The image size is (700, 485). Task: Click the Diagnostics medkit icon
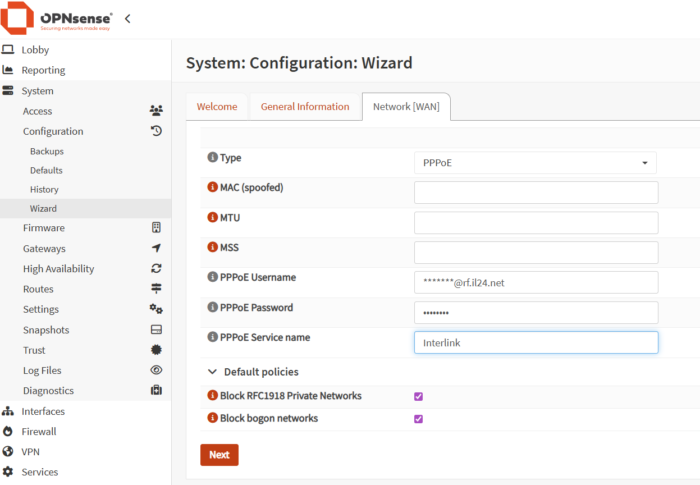point(156,390)
